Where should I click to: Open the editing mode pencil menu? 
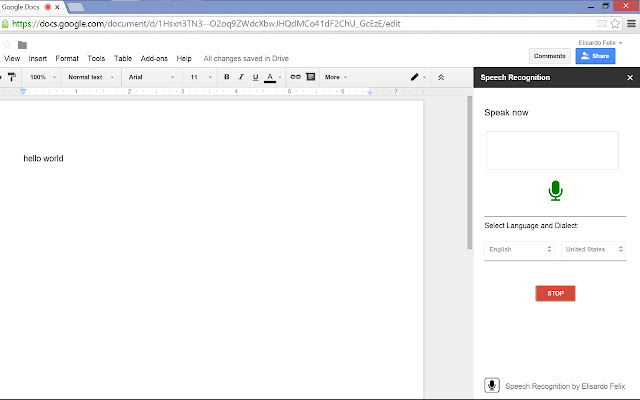point(418,77)
